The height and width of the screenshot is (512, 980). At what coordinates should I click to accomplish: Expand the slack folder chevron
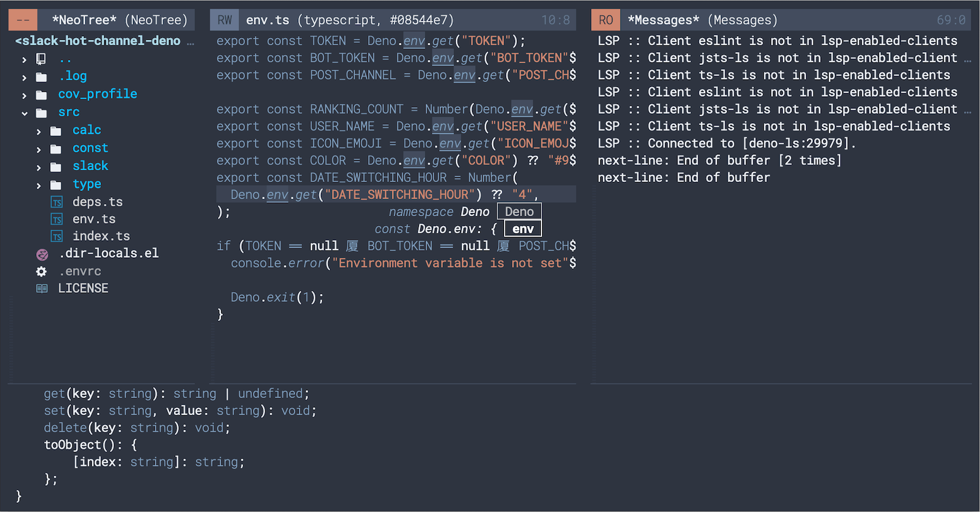point(39,167)
